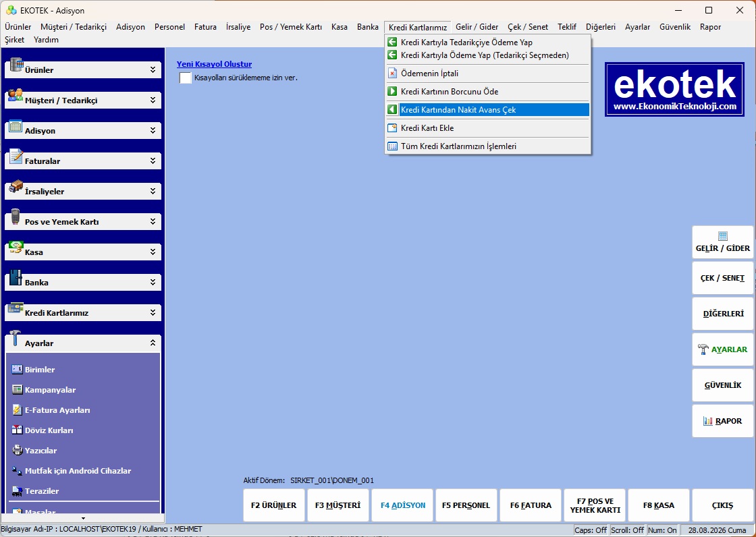Expand the Faturalar section chevron

pos(153,161)
